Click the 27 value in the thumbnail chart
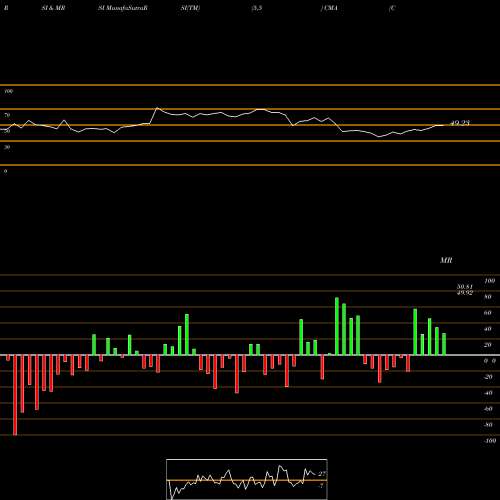The height and width of the screenshot is (500, 500). 322,474
